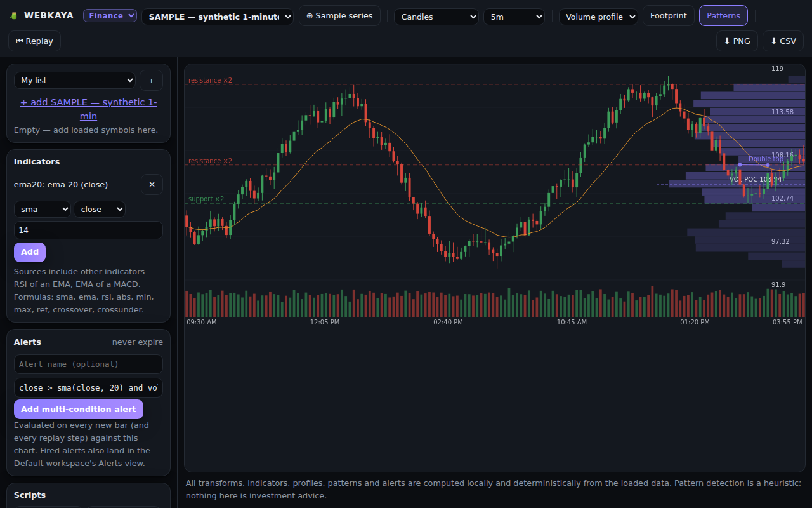Click the 102.74 price axis label
Viewport: 812px width, 508px height.
click(x=782, y=198)
